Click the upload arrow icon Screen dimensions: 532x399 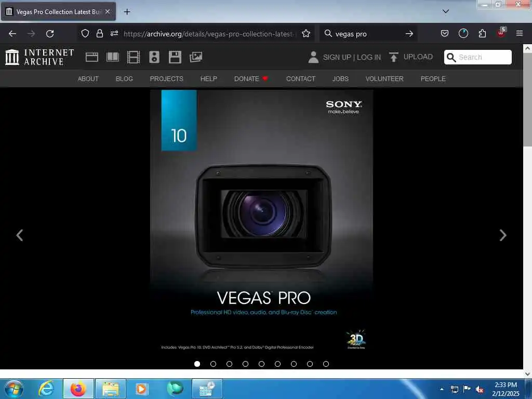pyautogui.click(x=394, y=57)
